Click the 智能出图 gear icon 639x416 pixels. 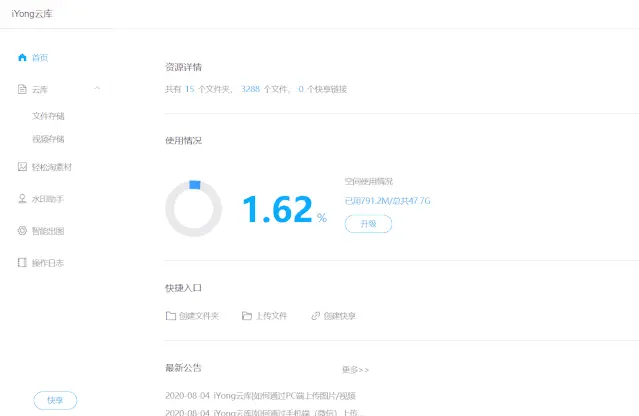click(22, 231)
